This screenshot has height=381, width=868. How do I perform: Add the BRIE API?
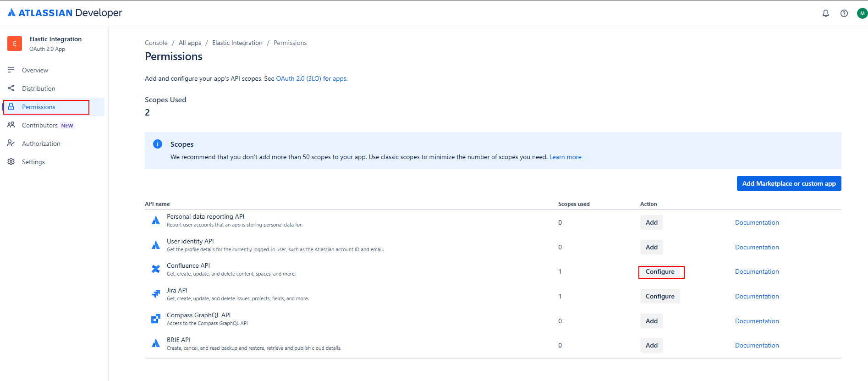(652, 345)
